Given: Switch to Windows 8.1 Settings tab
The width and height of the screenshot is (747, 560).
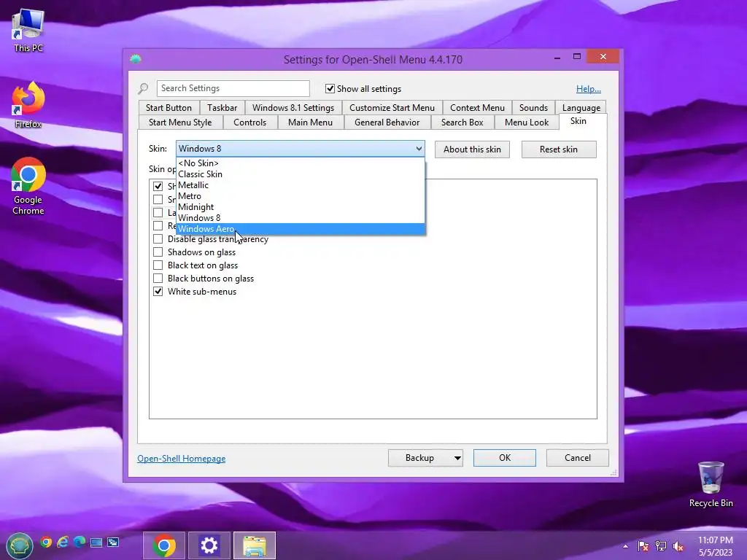Looking at the screenshot, I should (293, 108).
